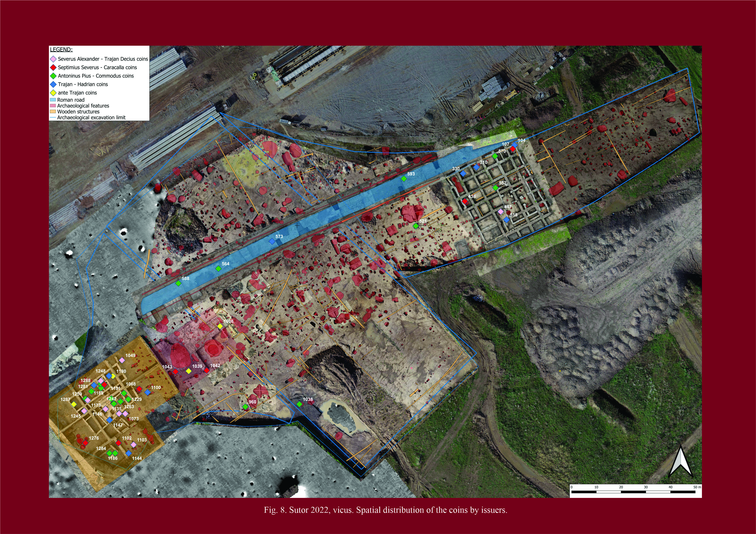Select the green coin marker labeled 593
The width and height of the screenshot is (756, 534).
(x=404, y=178)
